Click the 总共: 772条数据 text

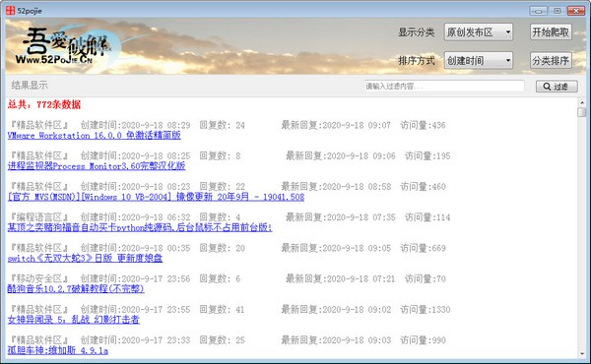(44, 104)
